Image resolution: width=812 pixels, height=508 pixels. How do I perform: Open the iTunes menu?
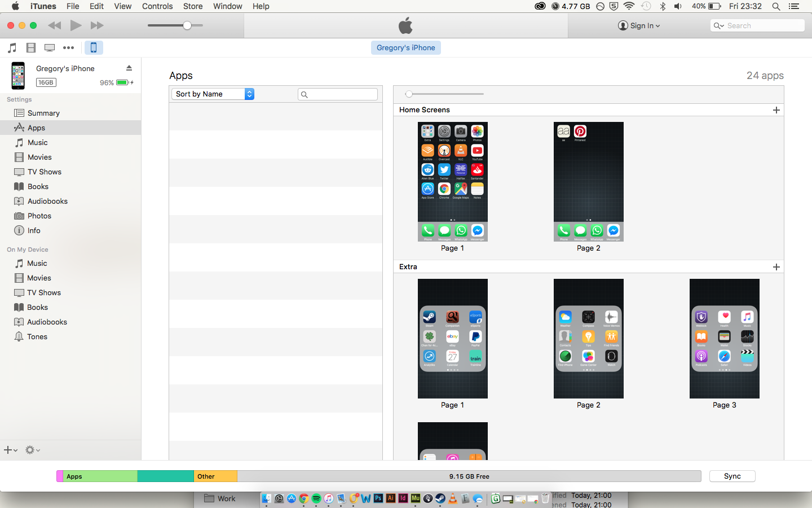[43, 6]
